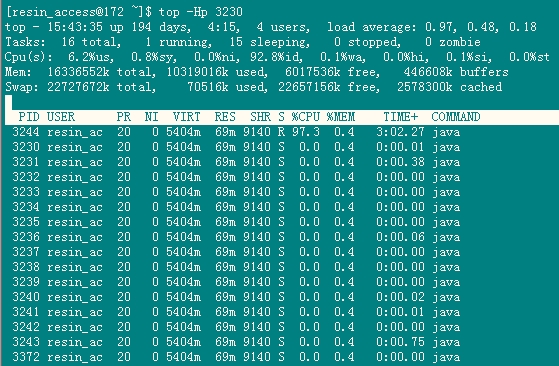Click the '0 zombie' tasks value
The image size is (559, 366).
coord(453,42)
